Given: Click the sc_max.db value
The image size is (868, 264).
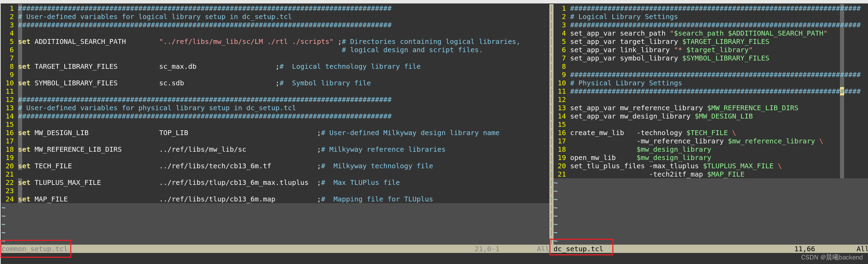Looking at the screenshot, I should (178, 66).
